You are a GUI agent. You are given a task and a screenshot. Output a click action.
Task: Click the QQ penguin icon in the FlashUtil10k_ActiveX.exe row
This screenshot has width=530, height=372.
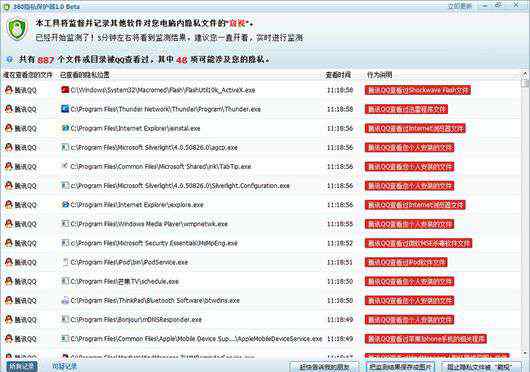coord(9,90)
